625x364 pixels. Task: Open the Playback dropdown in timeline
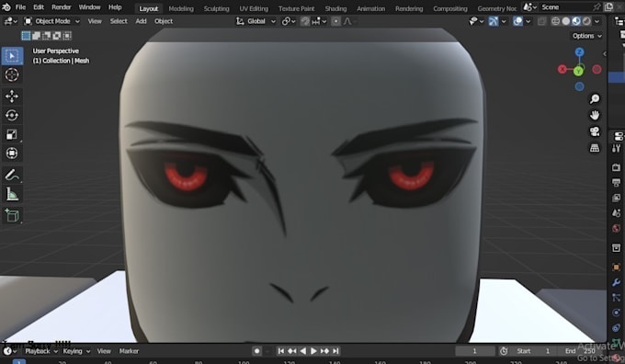41,351
